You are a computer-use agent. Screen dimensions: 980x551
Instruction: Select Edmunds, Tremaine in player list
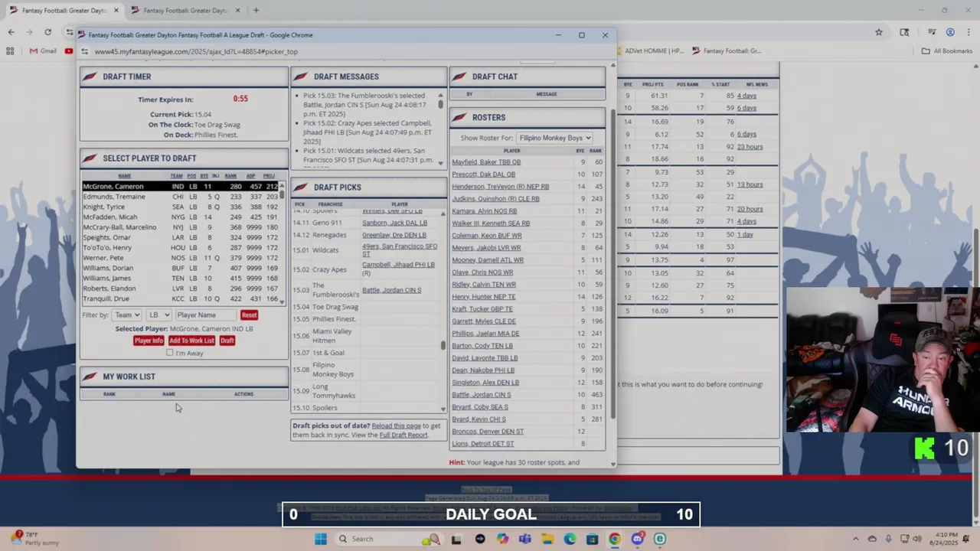181,197
